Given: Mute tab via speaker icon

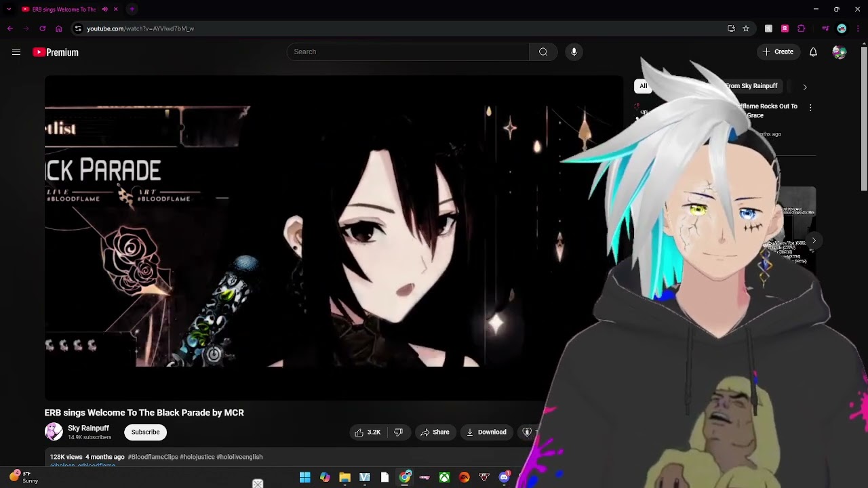Looking at the screenshot, I should [x=105, y=9].
